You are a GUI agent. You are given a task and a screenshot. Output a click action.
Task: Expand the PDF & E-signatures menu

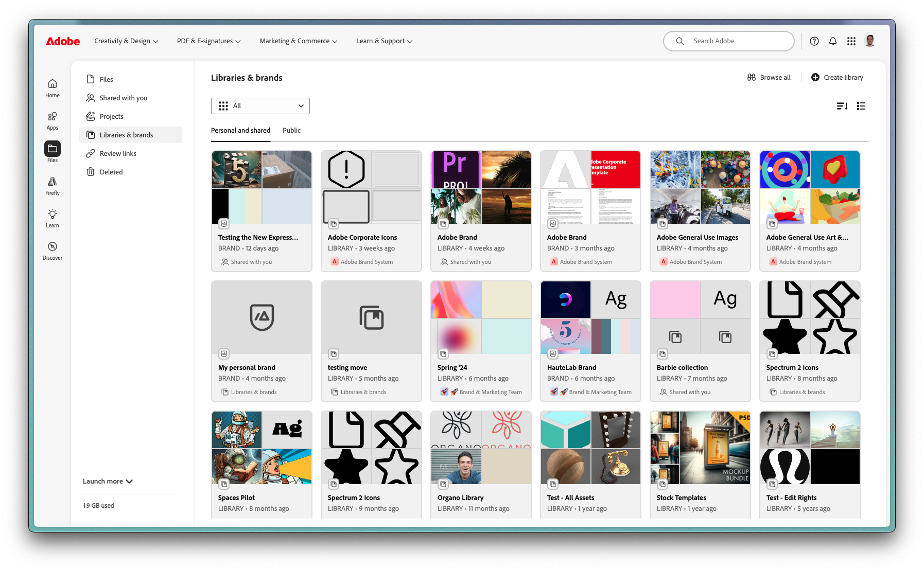tap(208, 41)
